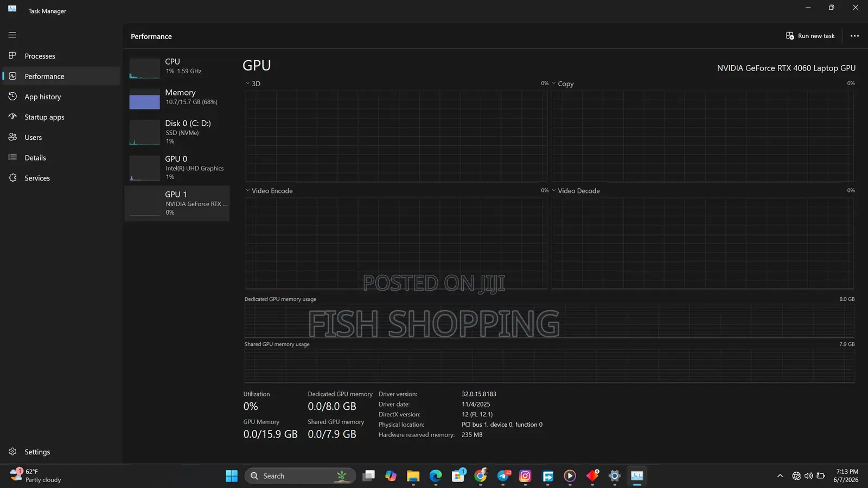Select the Memory performance item
868x488 pixels.
[x=177, y=98]
